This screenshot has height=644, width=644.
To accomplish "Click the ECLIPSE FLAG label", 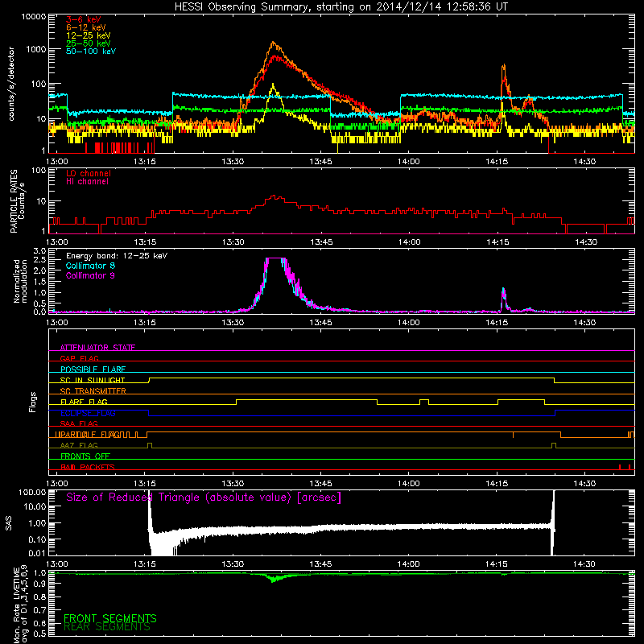I will 88,413.
